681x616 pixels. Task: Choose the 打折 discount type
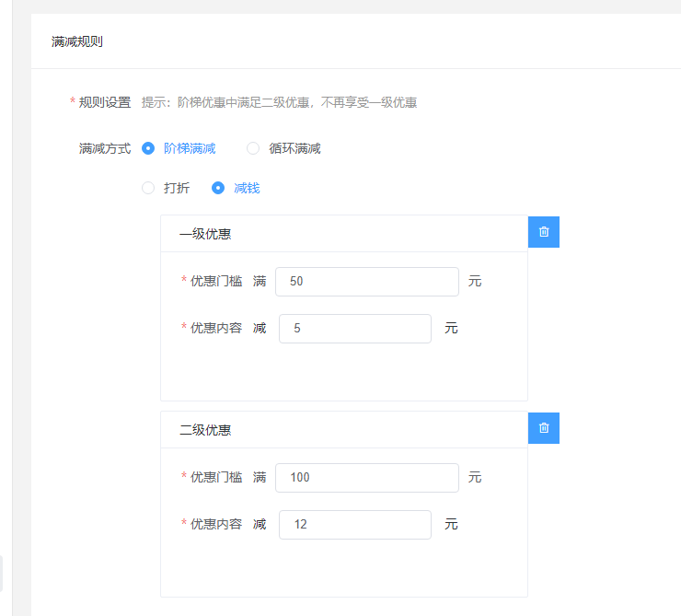166,188
